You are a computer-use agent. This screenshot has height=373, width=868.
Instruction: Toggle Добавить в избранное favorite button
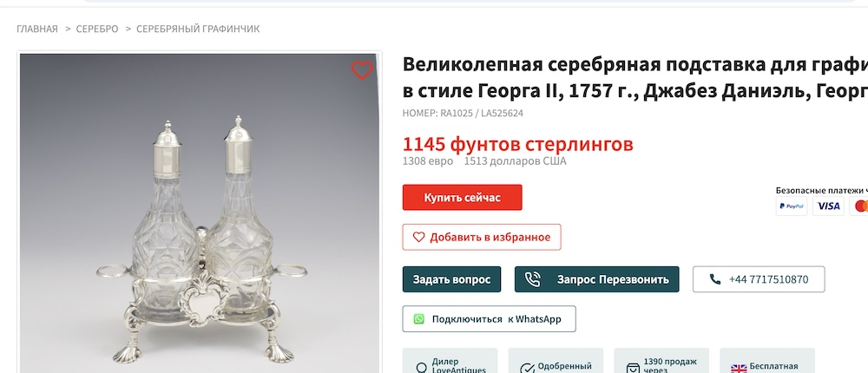[482, 237]
